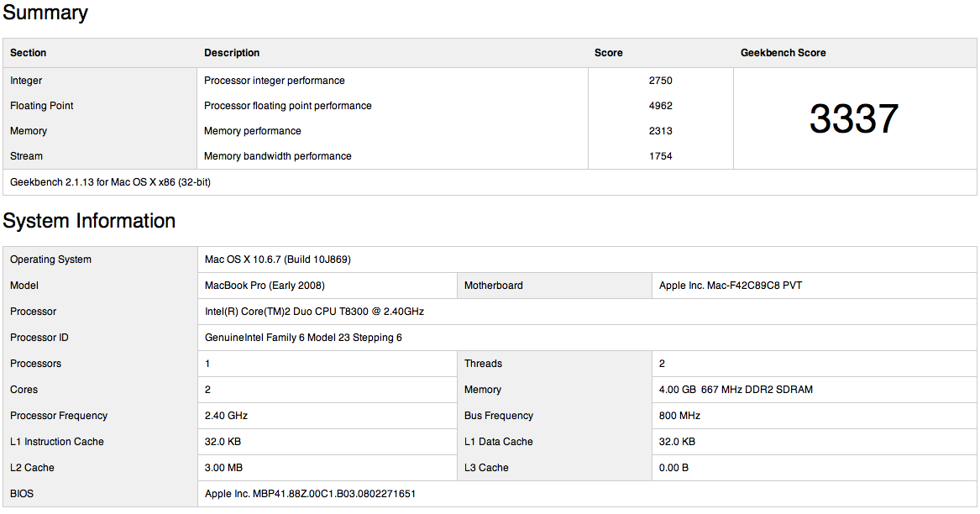Screen dimensions: 980x514
Task: Click the Memory label in System Information
Action: pyautogui.click(x=483, y=390)
